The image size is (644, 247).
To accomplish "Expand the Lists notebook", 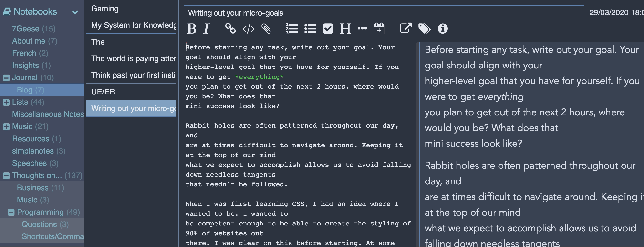I will coord(6,102).
